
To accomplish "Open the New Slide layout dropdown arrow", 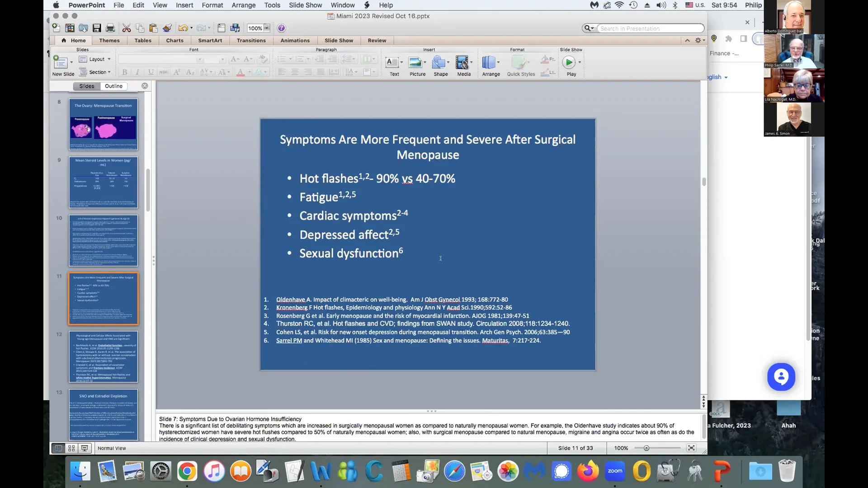I will (x=71, y=62).
